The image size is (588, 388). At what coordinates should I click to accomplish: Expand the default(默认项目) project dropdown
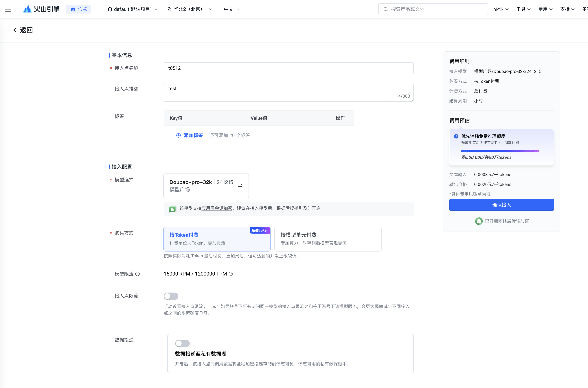pyautogui.click(x=133, y=9)
